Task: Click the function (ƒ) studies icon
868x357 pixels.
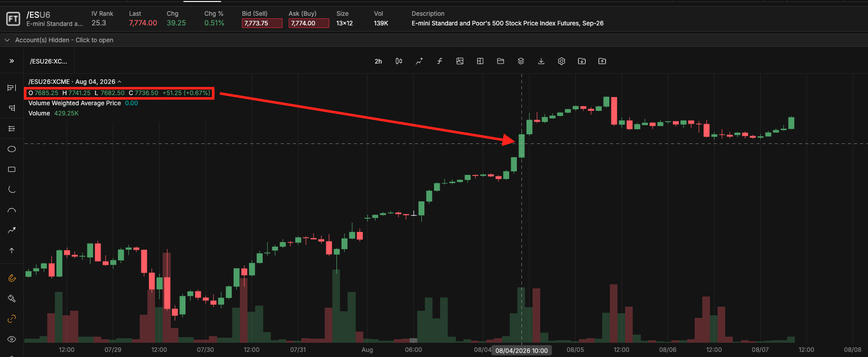Action: pos(440,61)
